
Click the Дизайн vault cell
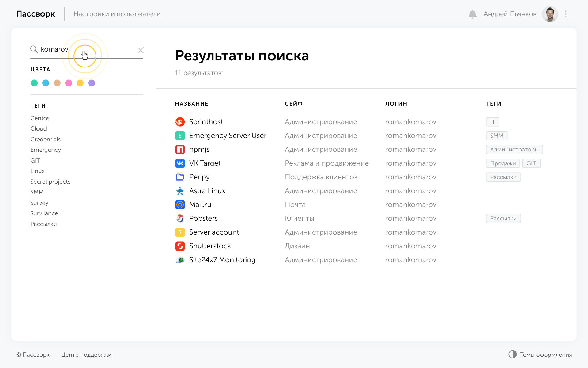(x=297, y=246)
